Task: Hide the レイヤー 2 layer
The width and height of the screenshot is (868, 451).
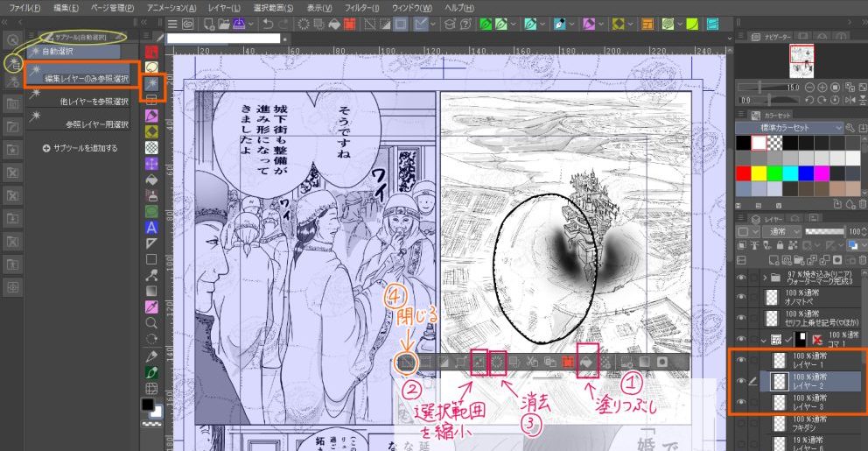Action: (741, 381)
